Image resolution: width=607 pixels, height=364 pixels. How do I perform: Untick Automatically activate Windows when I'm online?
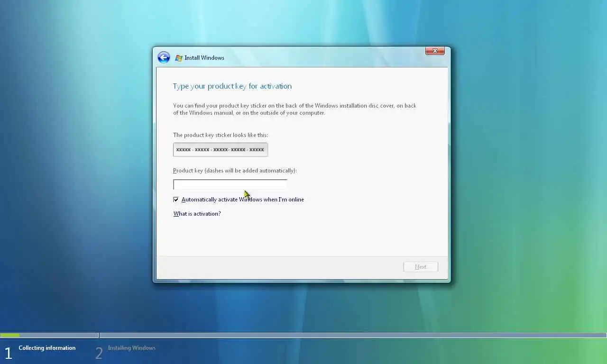pos(176,200)
